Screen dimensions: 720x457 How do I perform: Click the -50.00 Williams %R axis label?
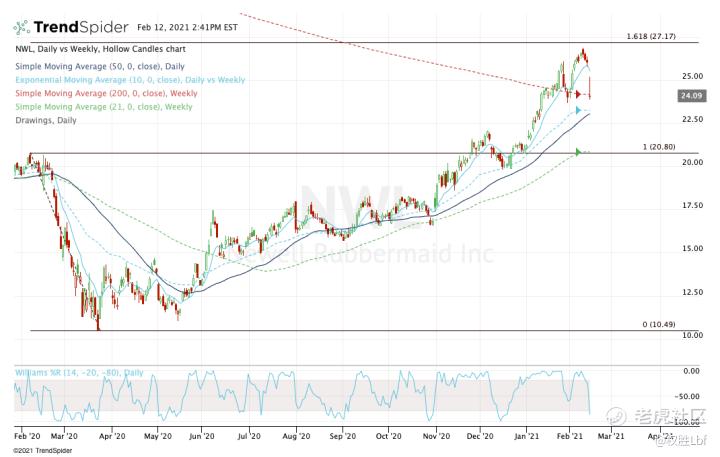(687, 396)
